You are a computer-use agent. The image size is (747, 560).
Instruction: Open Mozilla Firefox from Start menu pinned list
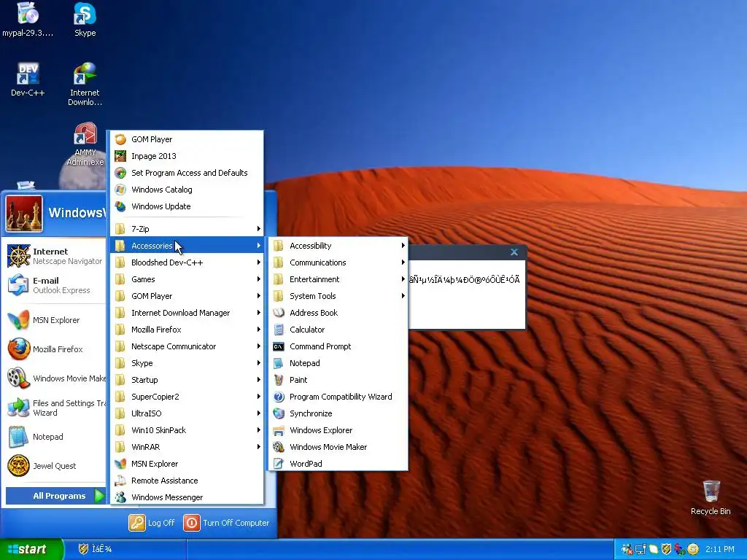click(55, 349)
